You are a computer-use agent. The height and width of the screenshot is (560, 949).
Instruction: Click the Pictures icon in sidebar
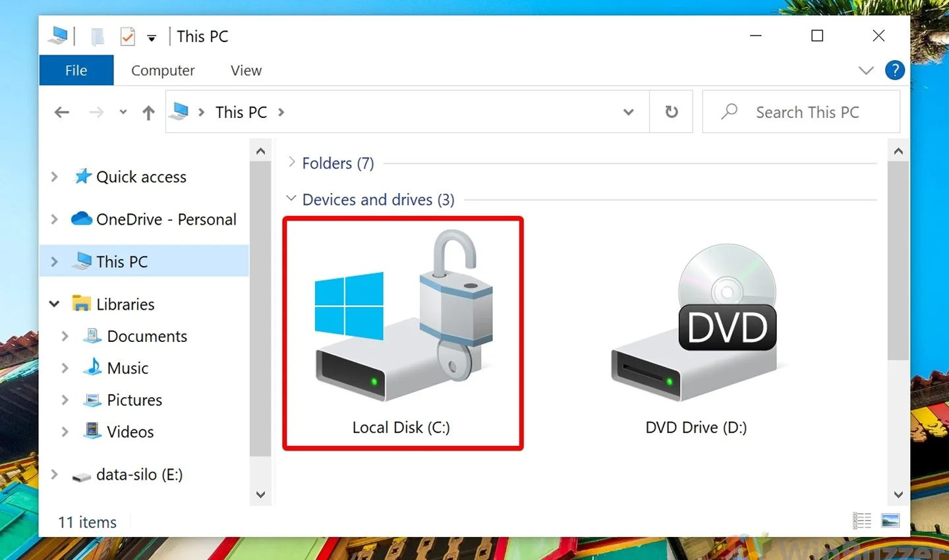click(93, 400)
